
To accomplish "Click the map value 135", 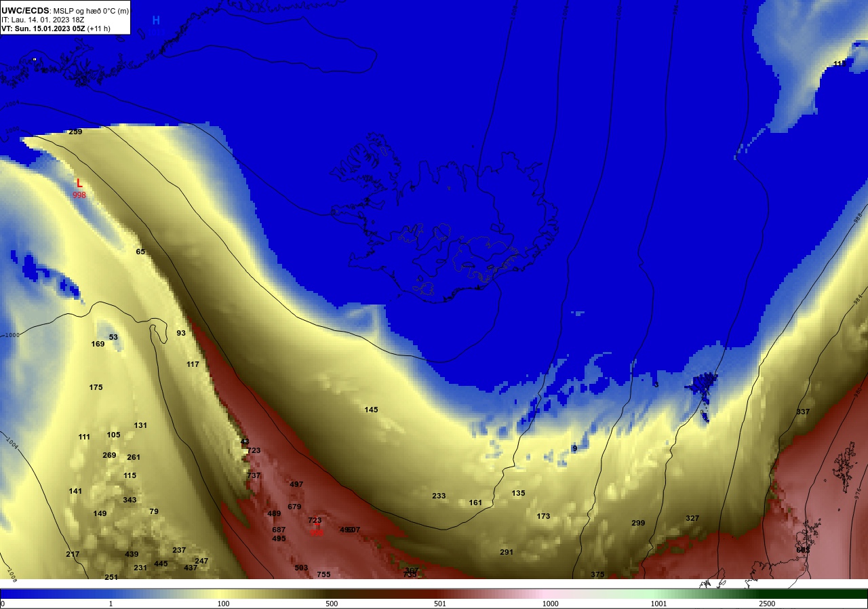I will (x=518, y=493).
